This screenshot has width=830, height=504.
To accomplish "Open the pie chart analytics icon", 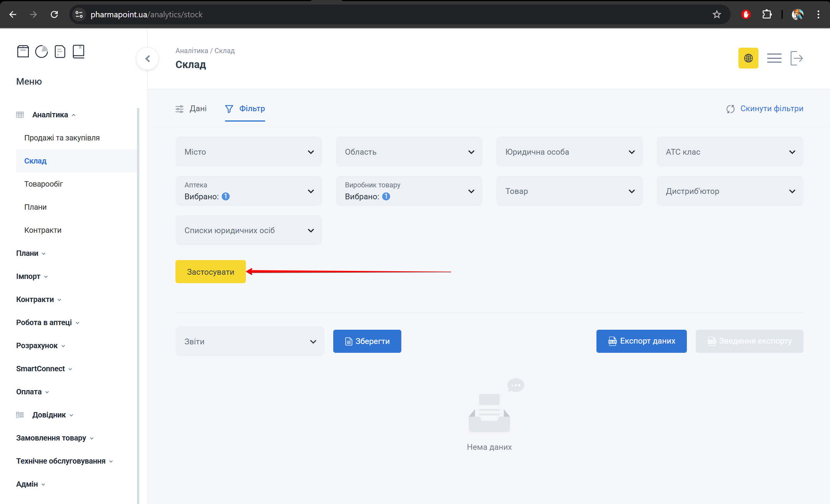I will 41,51.
